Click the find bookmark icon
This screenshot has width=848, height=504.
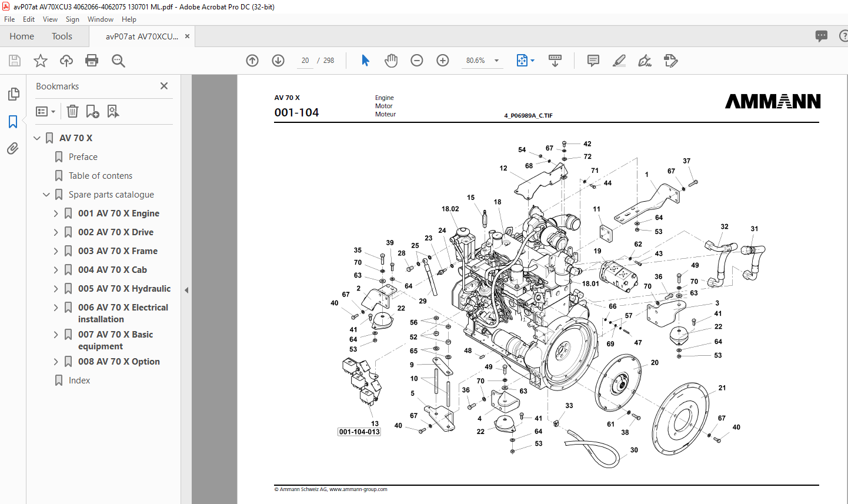click(113, 111)
